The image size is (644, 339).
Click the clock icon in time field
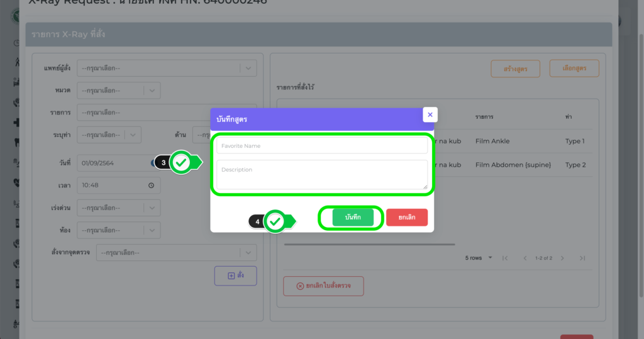pos(151,186)
